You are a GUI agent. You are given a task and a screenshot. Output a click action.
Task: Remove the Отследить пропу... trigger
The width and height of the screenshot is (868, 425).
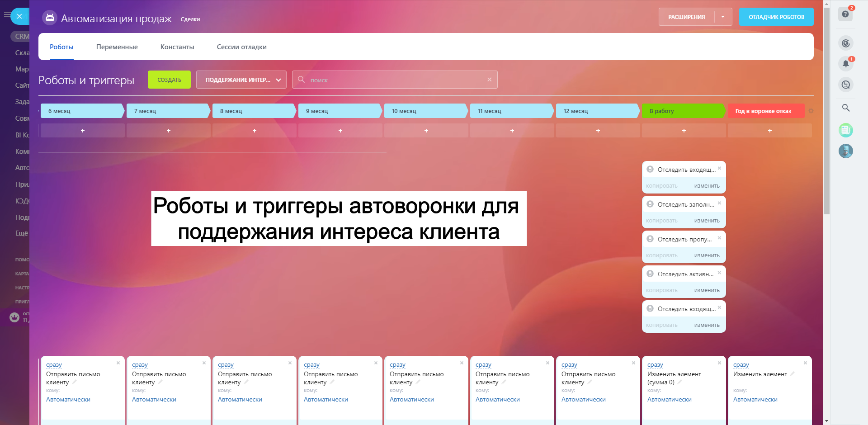click(719, 237)
